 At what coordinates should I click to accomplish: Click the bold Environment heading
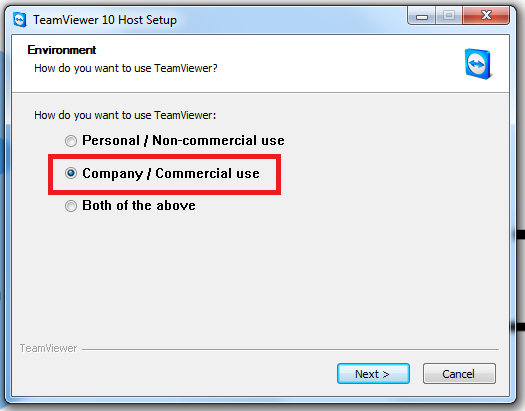point(62,50)
